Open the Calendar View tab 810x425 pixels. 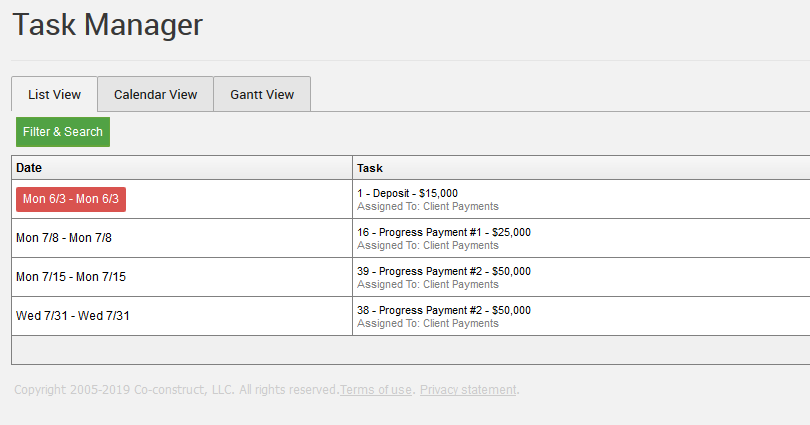155,95
